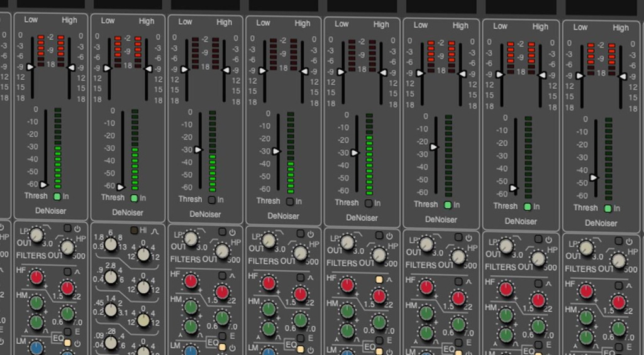Disable DeNoiser In on the first full channel strip

tap(57, 197)
